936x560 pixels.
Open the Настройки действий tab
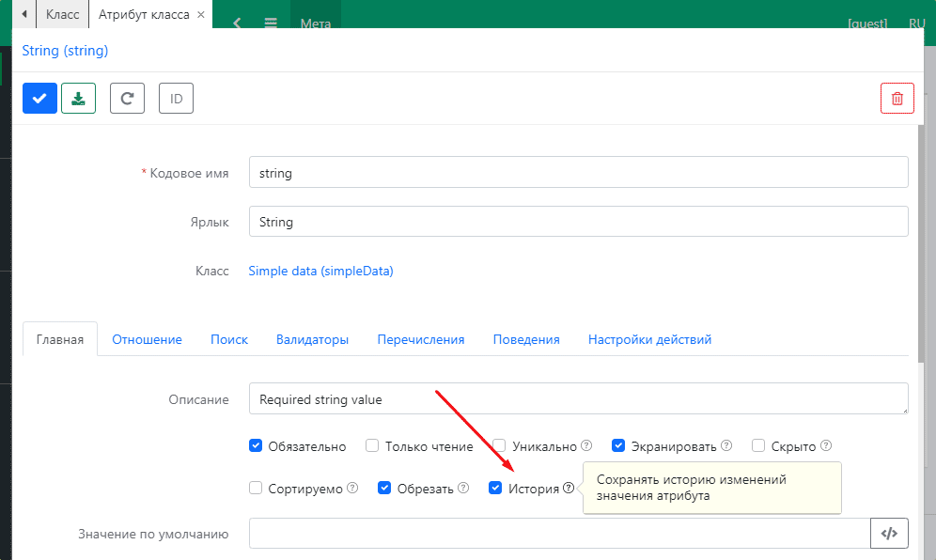pyautogui.click(x=650, y=340)
